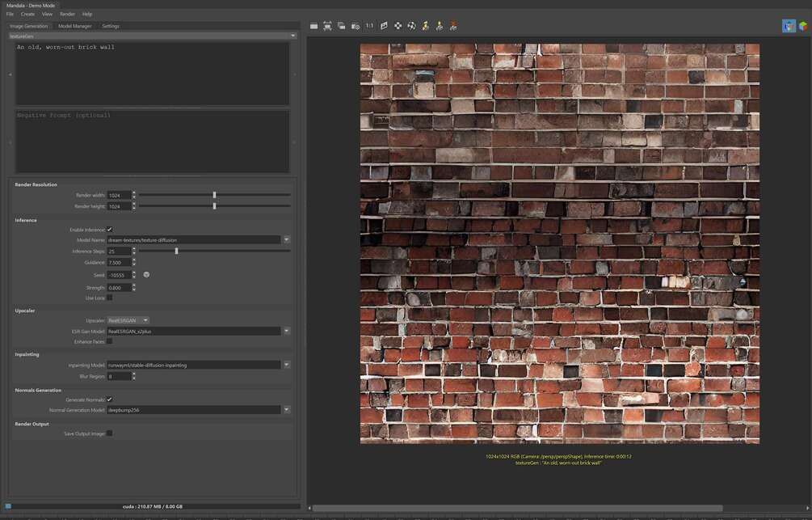Click the Inference Steps slider handle
This screenshot has width=812, height=520.
point(177,251)
